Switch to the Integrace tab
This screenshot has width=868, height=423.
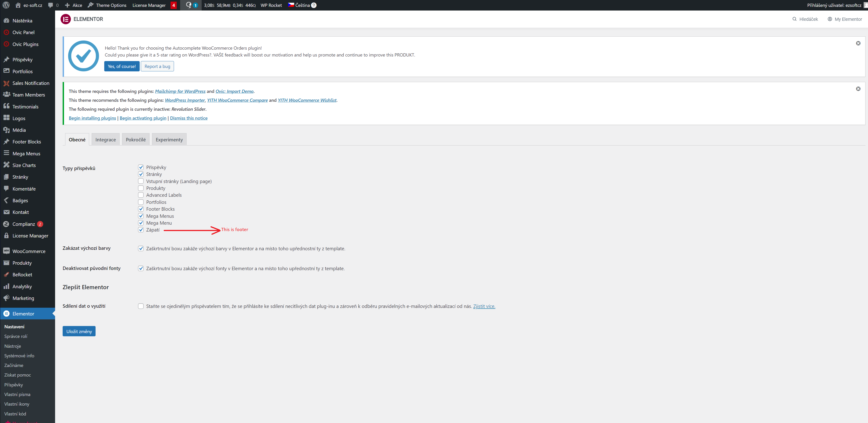click(105, 140)
